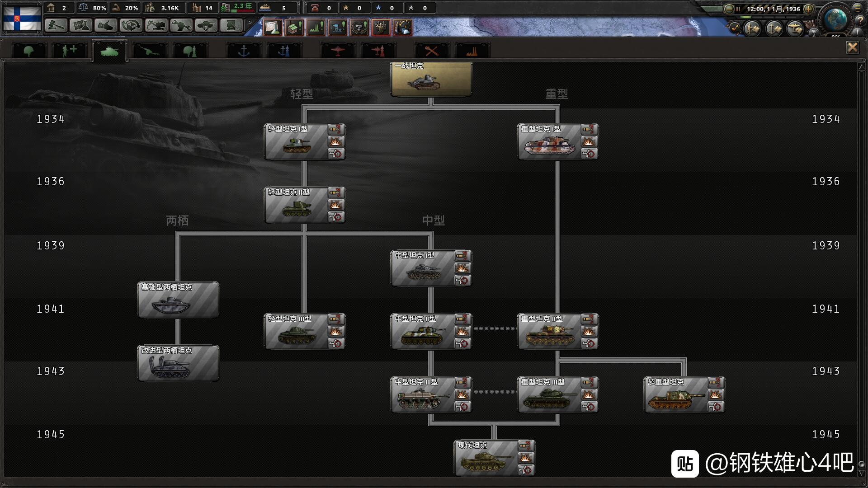Click the convoys count indicator
This screenshot has width=868, height=488.
pyautogui.click(x=277, y=8)
